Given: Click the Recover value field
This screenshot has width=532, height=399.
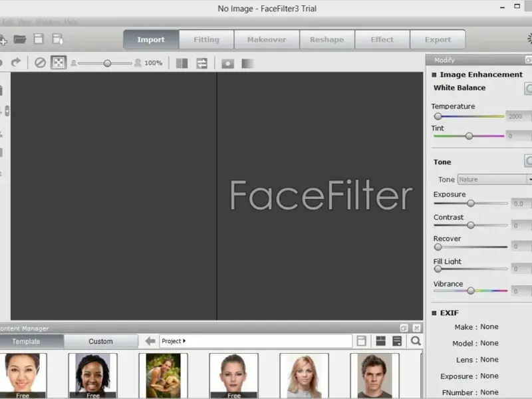Looking at the screenshot, I should (521, 246).
